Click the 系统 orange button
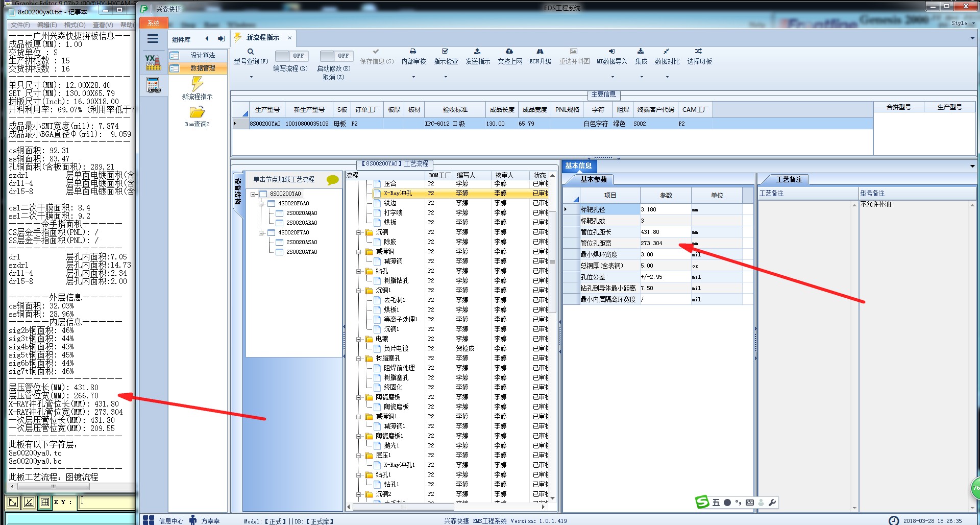 click(154, 23)
